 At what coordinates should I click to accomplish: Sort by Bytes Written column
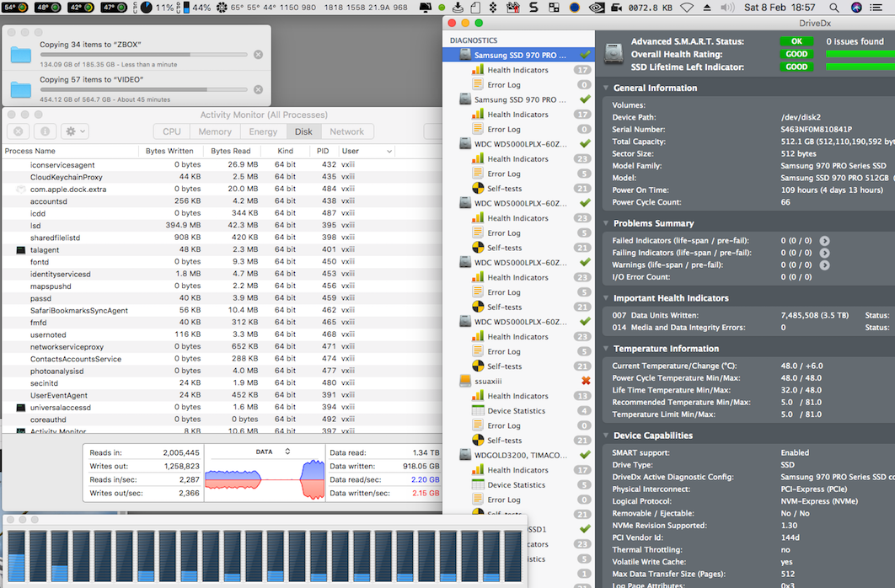170,151
